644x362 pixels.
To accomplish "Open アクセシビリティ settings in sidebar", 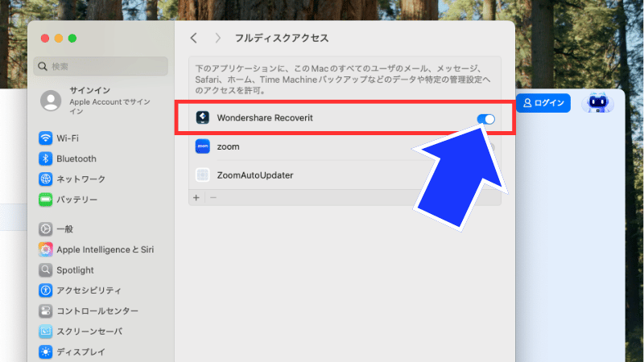I will pyautogui.click(x=89, y=290).
